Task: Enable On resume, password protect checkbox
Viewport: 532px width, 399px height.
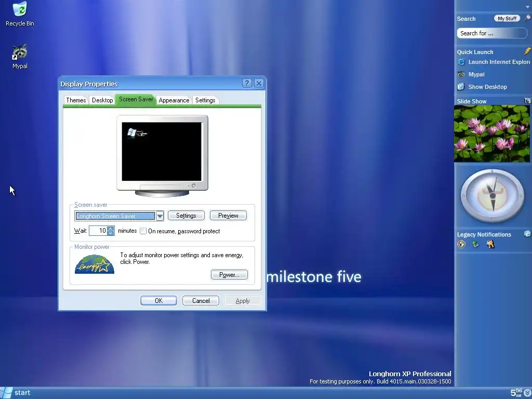Action: [143, 231]
